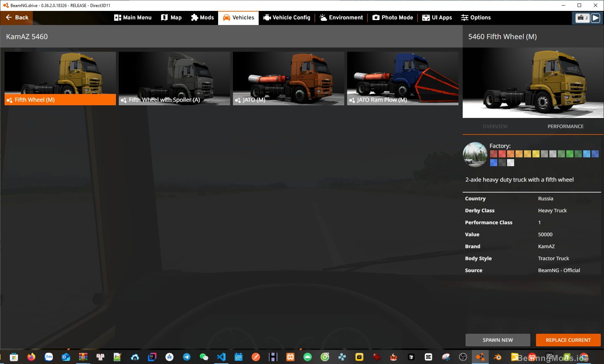Switch to the Performance tab
The image size is (604, 364).
(x=566, y=126)
